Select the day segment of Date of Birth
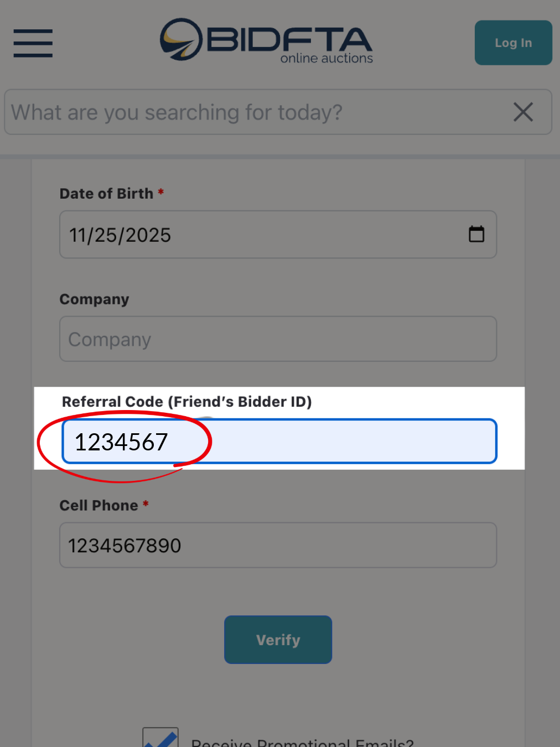This screenshot has height=747, width=560. click(105, 235)
